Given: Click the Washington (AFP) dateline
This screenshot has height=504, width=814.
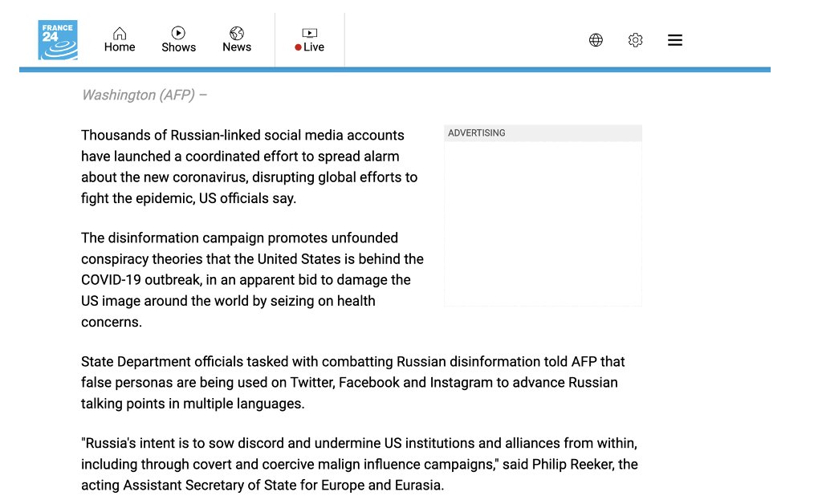Looking at the screenshot, I should tap(144, 95).
